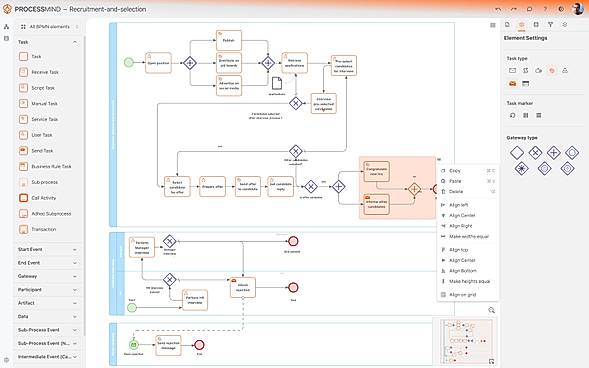Toggle the grid view icon on canvas
Viewport: 589px width, 368px height.
[493, 25]
